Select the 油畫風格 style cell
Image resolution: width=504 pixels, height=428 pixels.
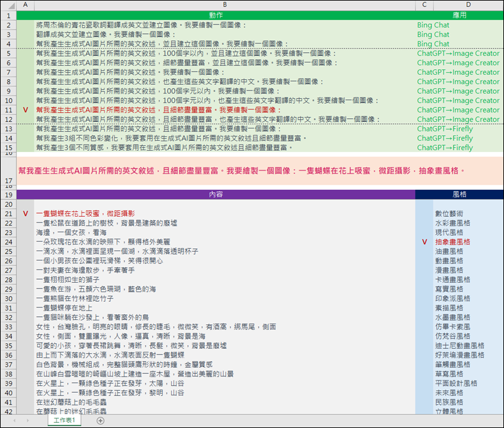[x=468, y=251]
